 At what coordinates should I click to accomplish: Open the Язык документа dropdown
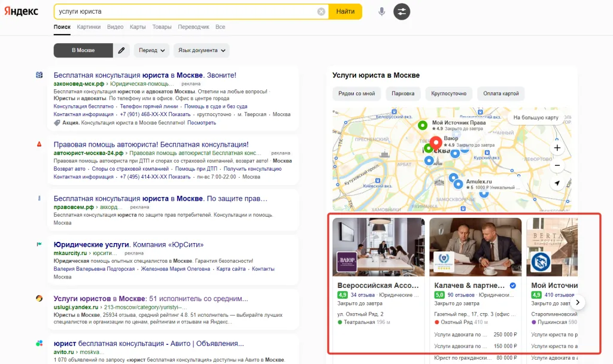coord(202,50)
